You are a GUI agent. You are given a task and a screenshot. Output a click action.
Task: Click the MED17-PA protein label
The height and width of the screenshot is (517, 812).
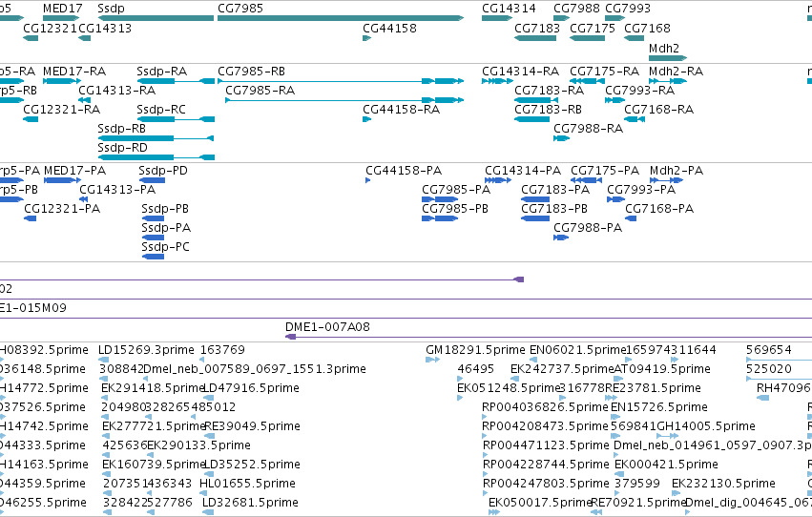[x=75, y=171]
